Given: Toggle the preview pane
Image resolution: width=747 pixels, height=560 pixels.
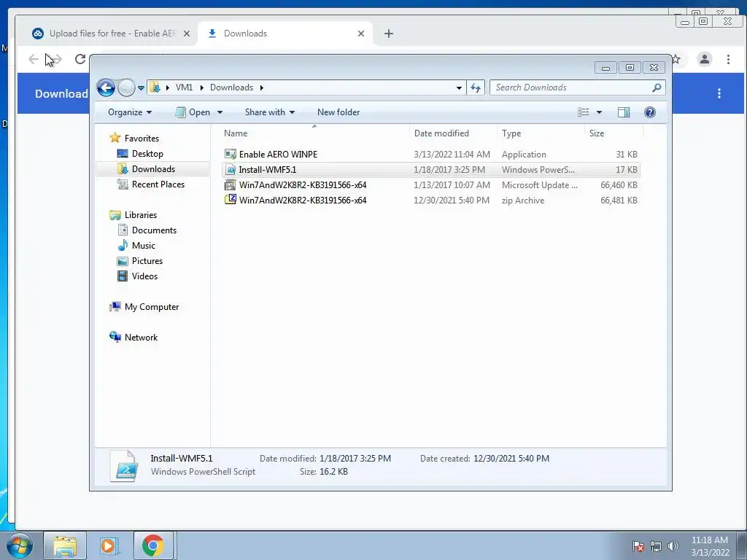Looking at the screenshot, I should 624,112.
